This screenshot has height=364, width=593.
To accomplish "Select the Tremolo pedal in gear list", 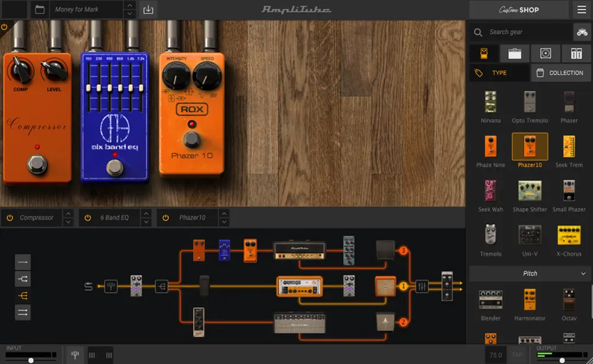I will click(x=490, y=240).
